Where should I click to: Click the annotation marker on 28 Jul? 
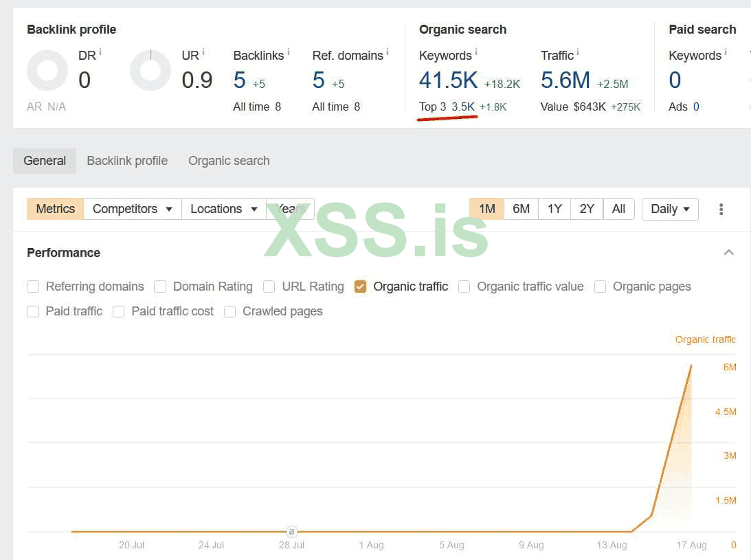(x=291, y=531)
